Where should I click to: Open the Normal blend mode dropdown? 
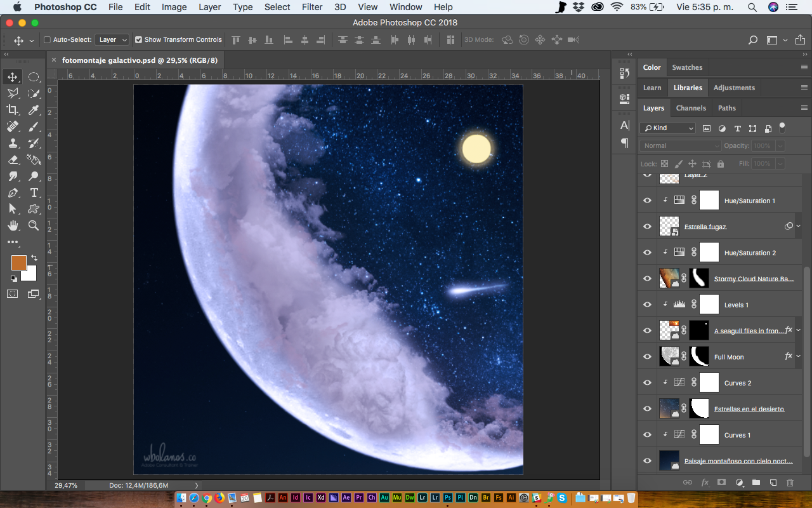coord(681,146)
